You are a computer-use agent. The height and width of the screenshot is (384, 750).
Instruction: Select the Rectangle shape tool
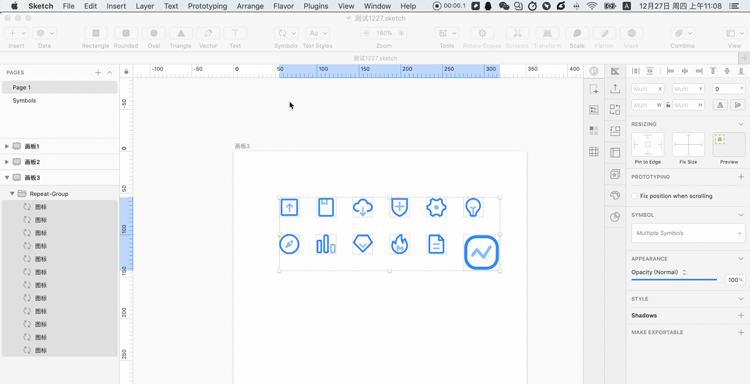click(96, 33)
